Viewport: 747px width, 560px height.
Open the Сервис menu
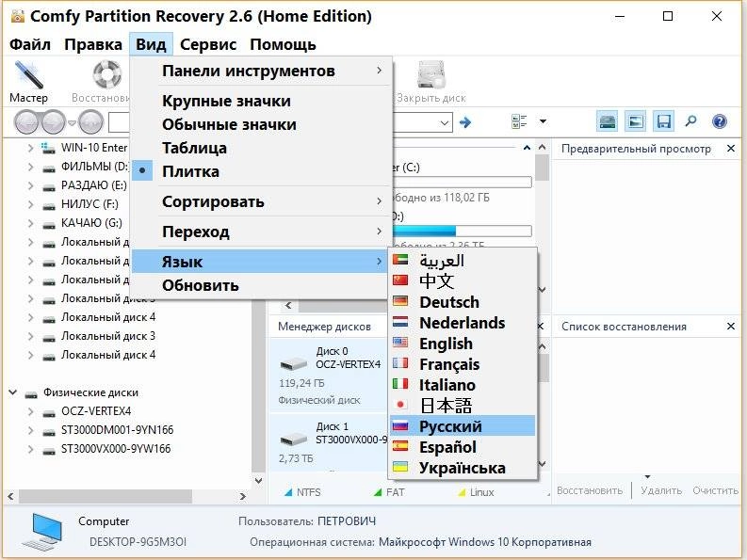click(x=208, y=44)
